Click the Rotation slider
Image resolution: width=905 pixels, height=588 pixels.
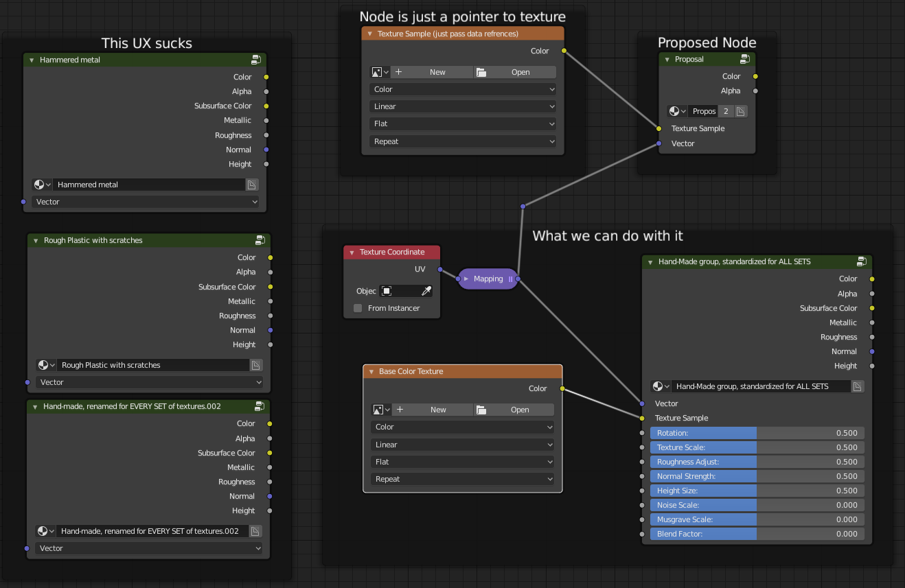[757, 433]
